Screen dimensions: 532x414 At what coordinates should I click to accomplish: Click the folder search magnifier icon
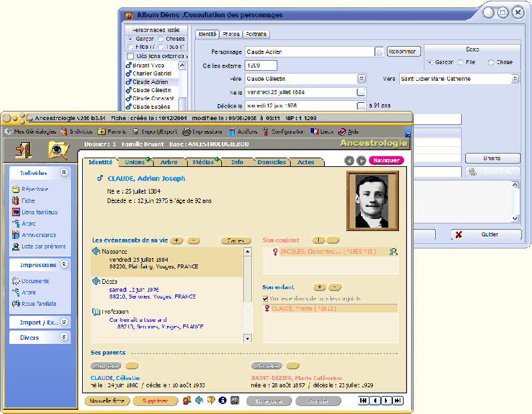click(58, 150)
